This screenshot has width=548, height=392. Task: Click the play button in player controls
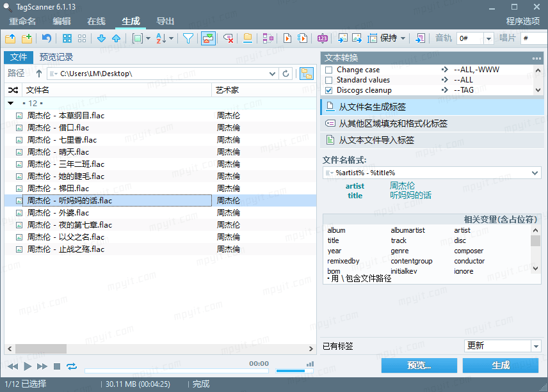[x=28, y=366]
